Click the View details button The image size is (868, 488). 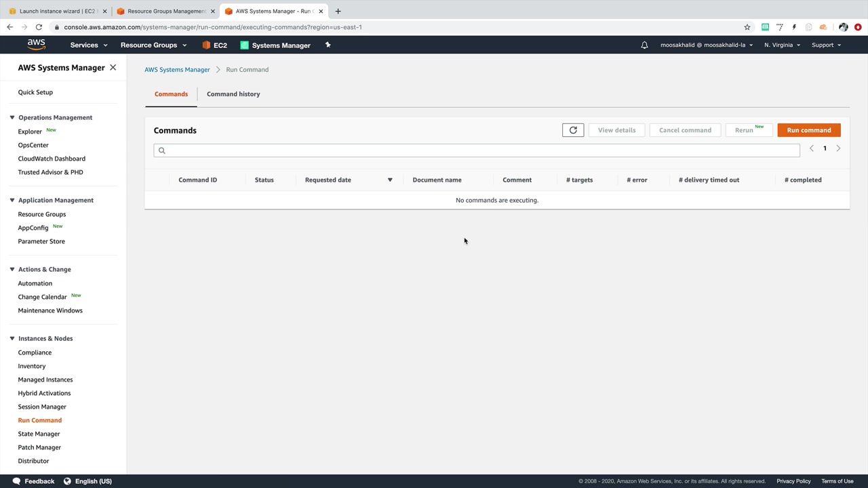616,130
